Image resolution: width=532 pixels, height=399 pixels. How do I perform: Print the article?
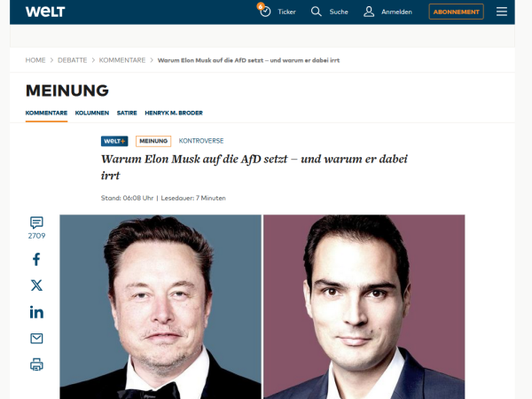point(36,364)
